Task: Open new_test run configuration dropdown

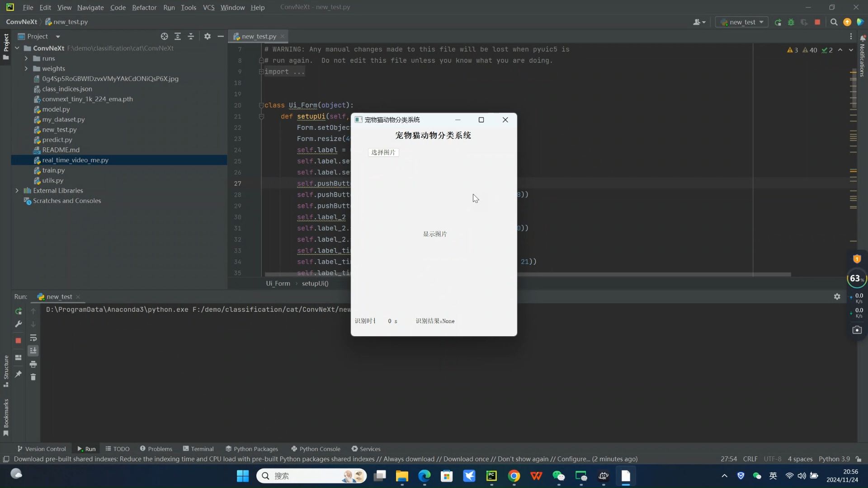Action: point(742,22)
